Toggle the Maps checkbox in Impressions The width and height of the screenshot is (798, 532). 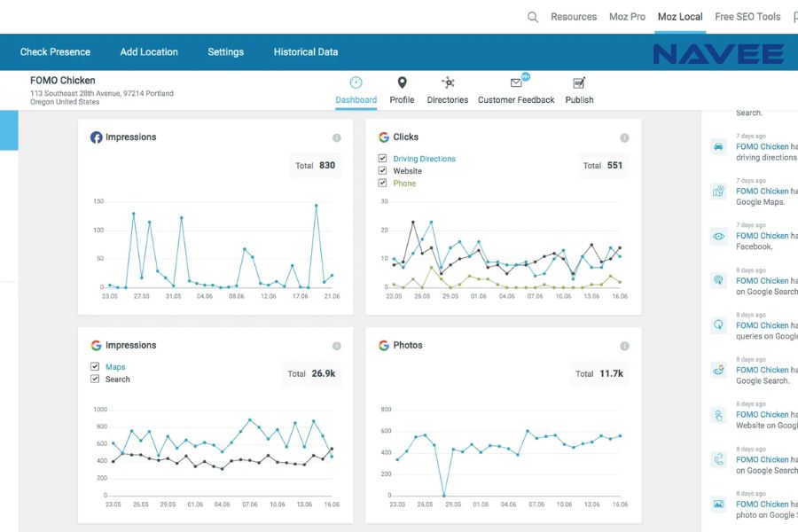(x=95, y=366)
